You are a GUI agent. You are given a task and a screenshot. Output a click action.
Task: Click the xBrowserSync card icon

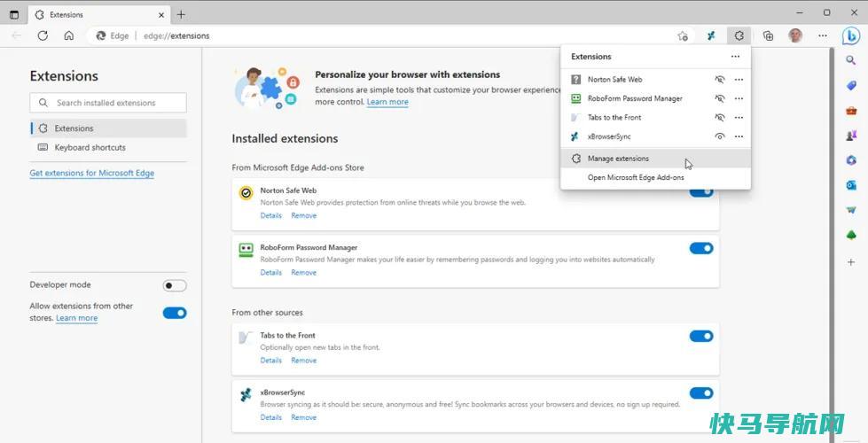[246, 395]
